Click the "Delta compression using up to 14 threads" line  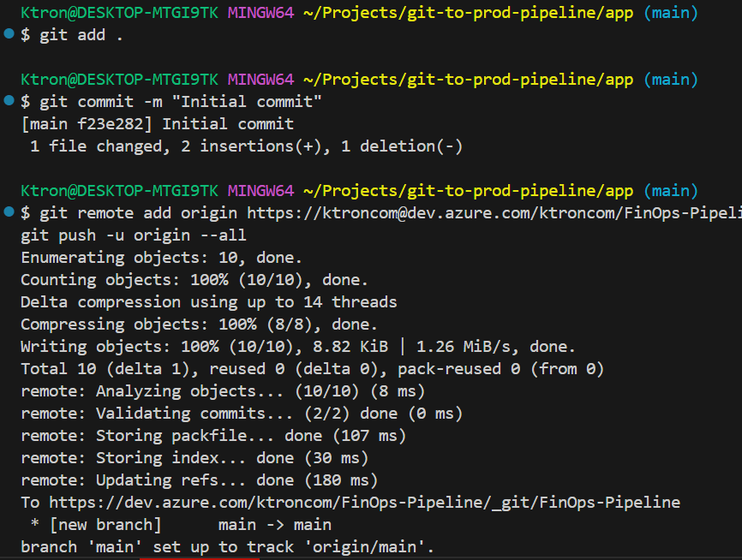(x=209, y=302)
